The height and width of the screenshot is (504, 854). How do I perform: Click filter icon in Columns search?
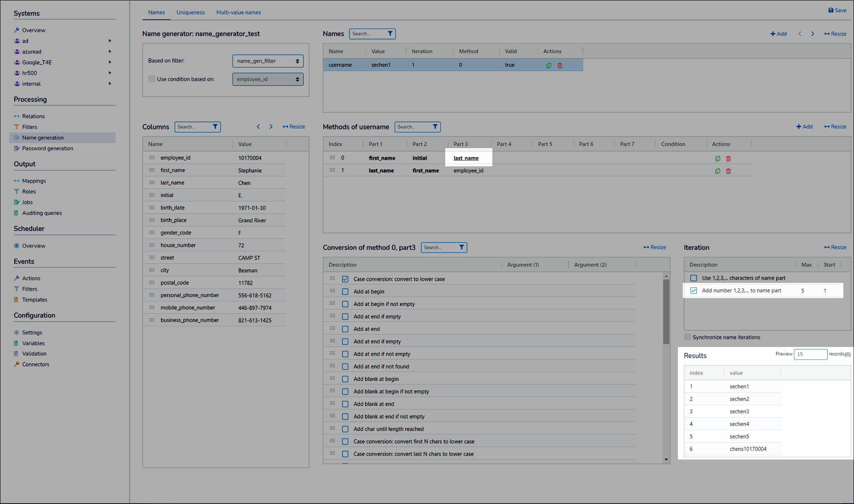(x=215, y=127)
